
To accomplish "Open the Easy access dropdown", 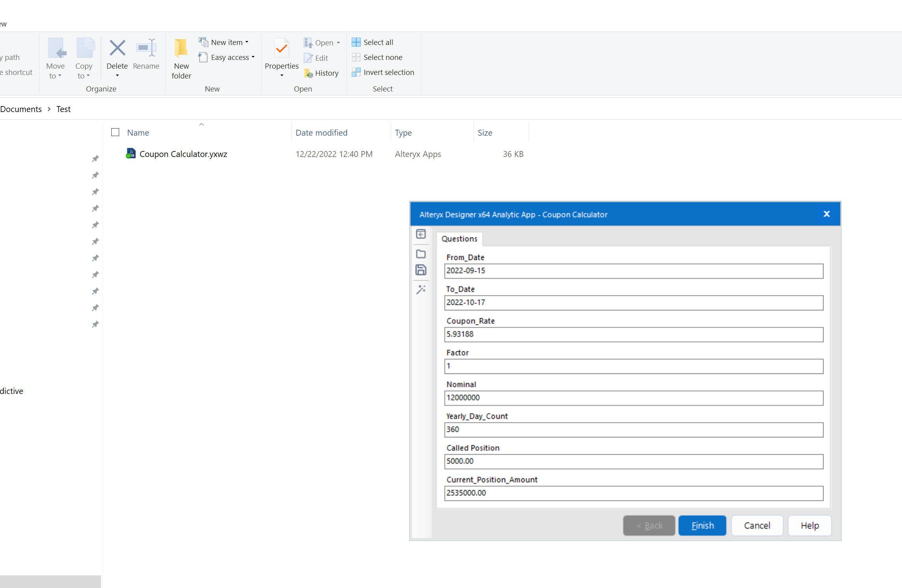I will point(253,57).
